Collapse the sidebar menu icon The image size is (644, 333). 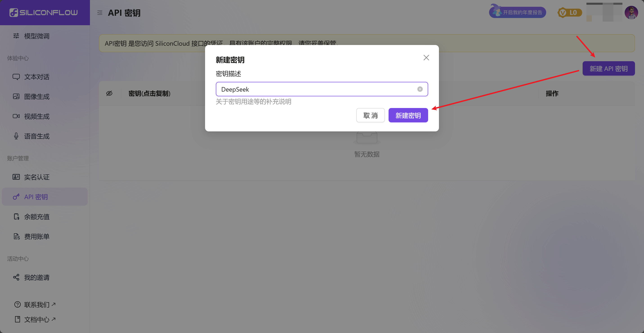100,13
